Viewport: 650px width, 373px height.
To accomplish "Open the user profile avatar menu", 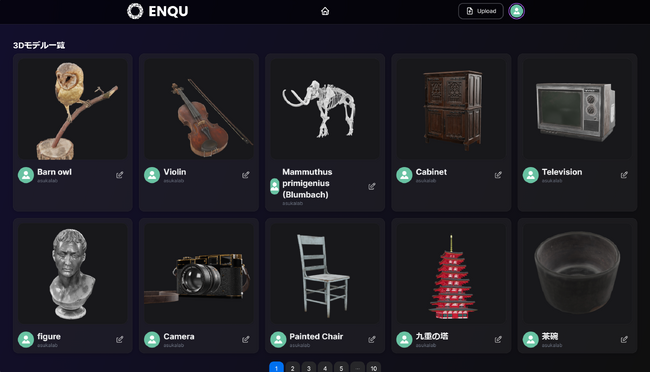I will (x=517, y=11).
